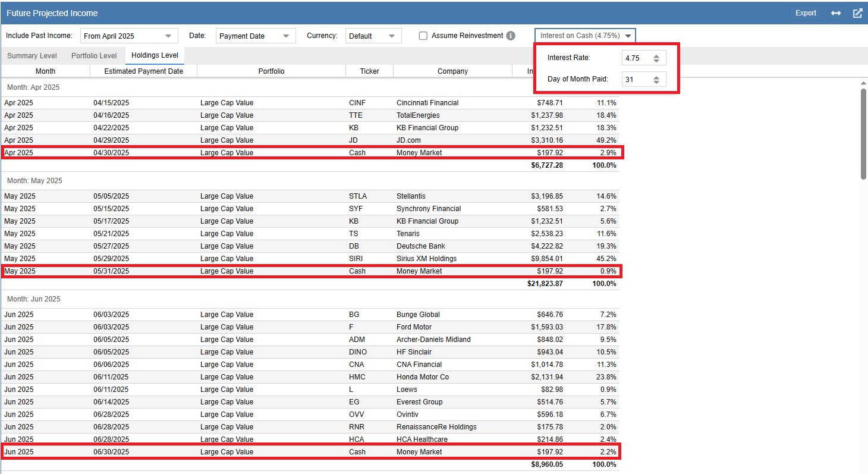Select the Synchrony Financial cell
The image size is (868, 474).
point(452,209)
